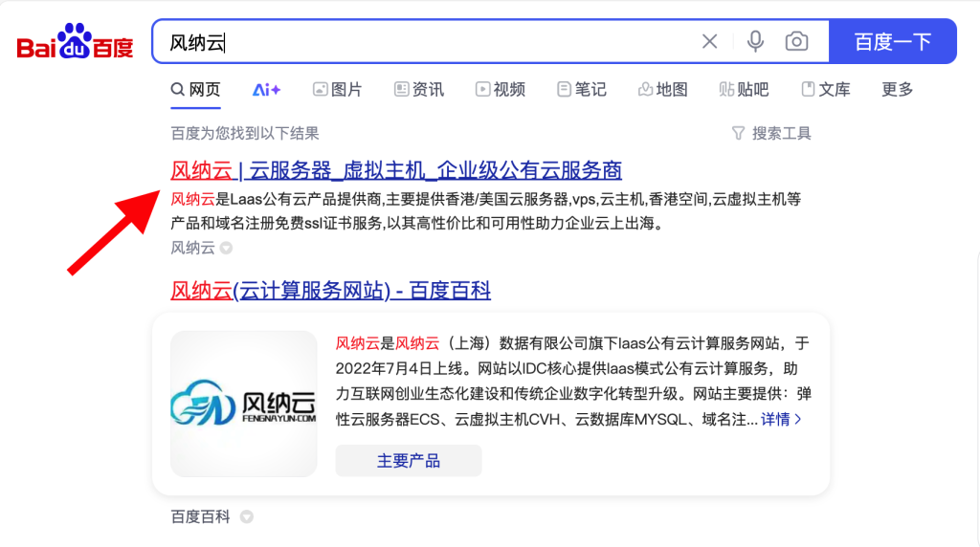
Task: Click the 风纳云 logo thumbnail
Action: (243, 404)
